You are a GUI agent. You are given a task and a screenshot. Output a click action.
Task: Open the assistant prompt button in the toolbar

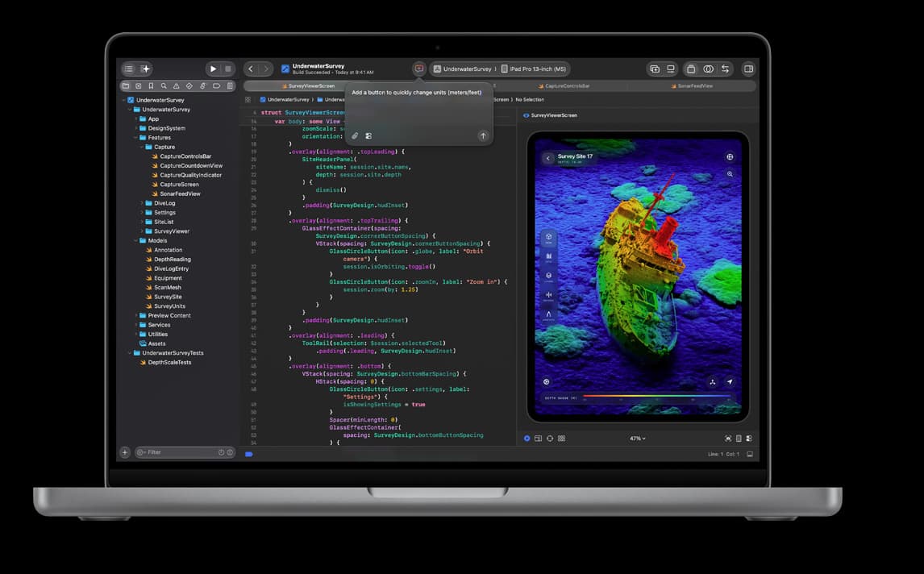419,69
